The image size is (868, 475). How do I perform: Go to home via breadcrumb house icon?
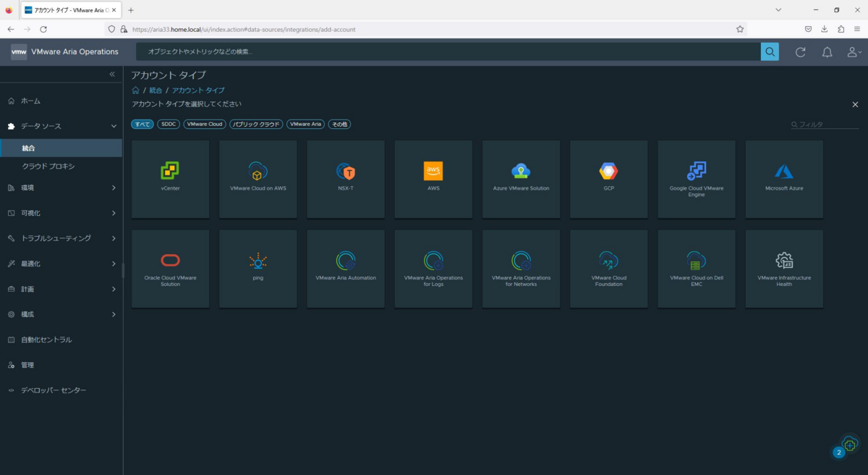(x=135, y=91)
